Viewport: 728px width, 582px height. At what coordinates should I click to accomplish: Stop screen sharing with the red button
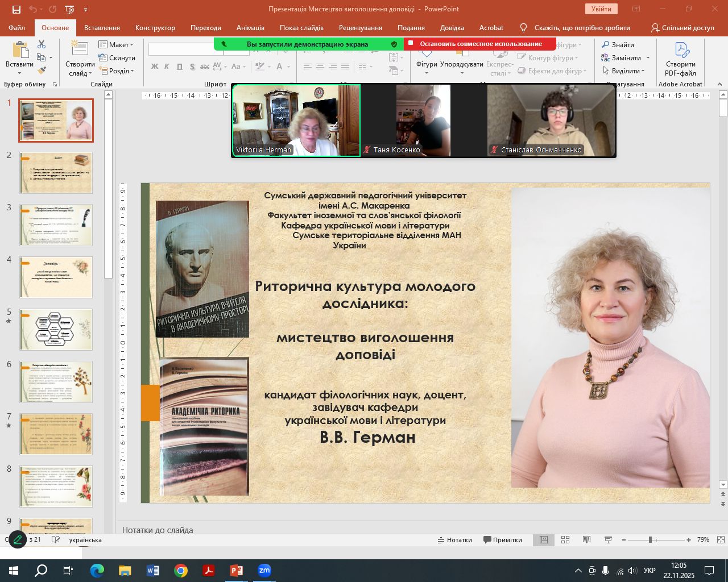pyautogui.click(x=480, y=44)
